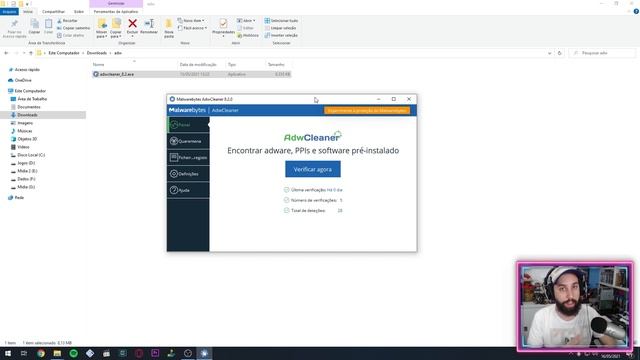Click AdwCleaner icon on taskbar
The image size is (640, 360).
point(204,353)
